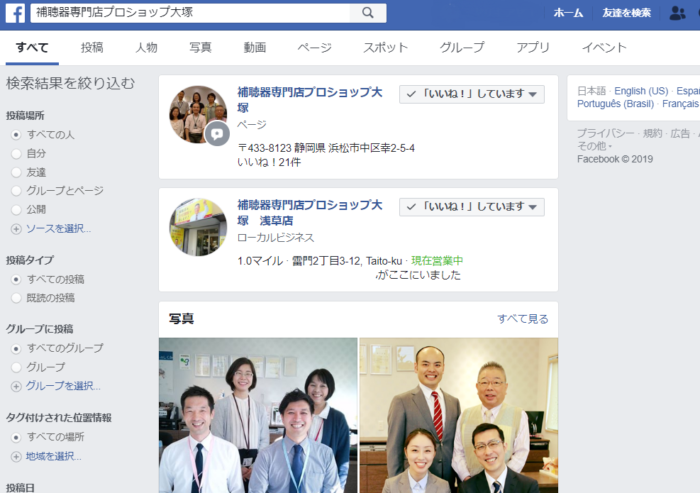Switch to the アプリ tab
The image size is (700, 493).
pyautogui.click(x=533, y=47)
